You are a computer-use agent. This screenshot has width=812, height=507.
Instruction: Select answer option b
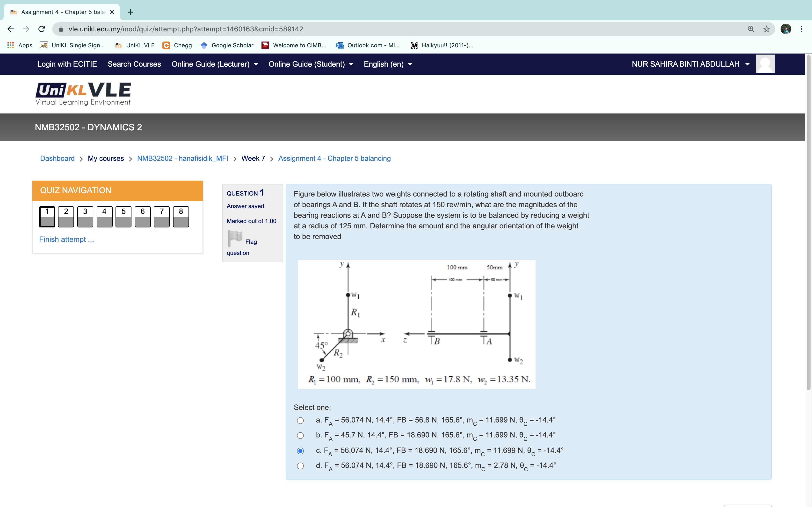(x=300, y=436)
